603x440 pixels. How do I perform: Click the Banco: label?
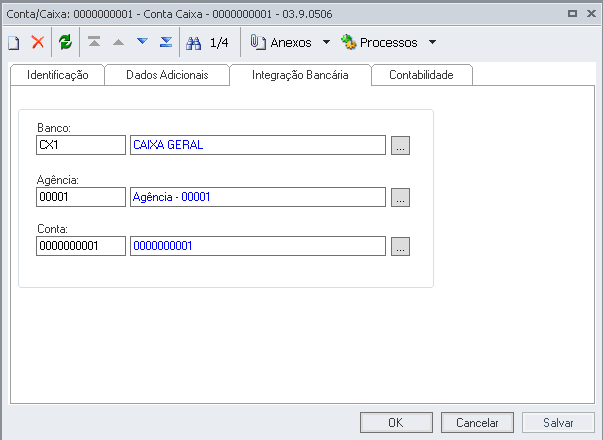tap(54, 128)
